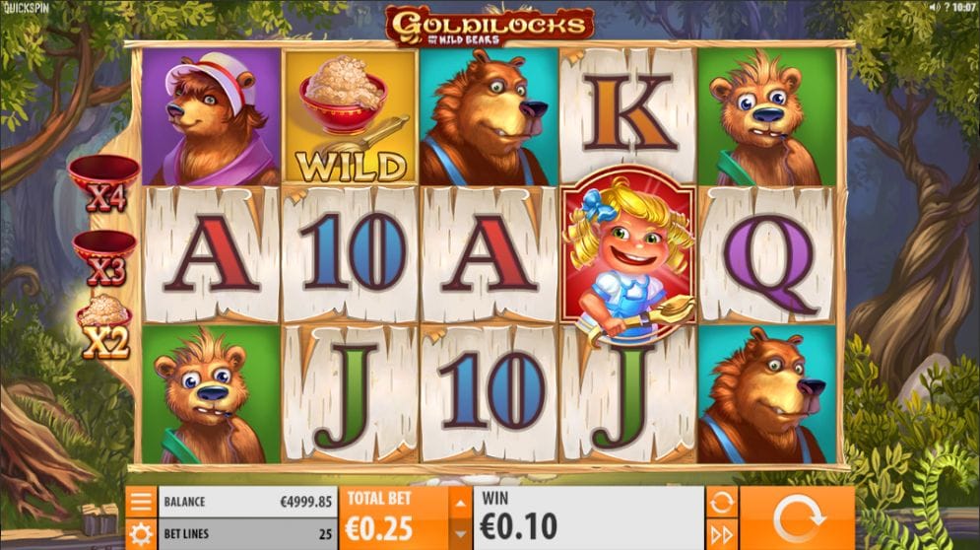Click the Total Bet €0.25 field
The image size is (980, 550).
[x=394, y=518]
